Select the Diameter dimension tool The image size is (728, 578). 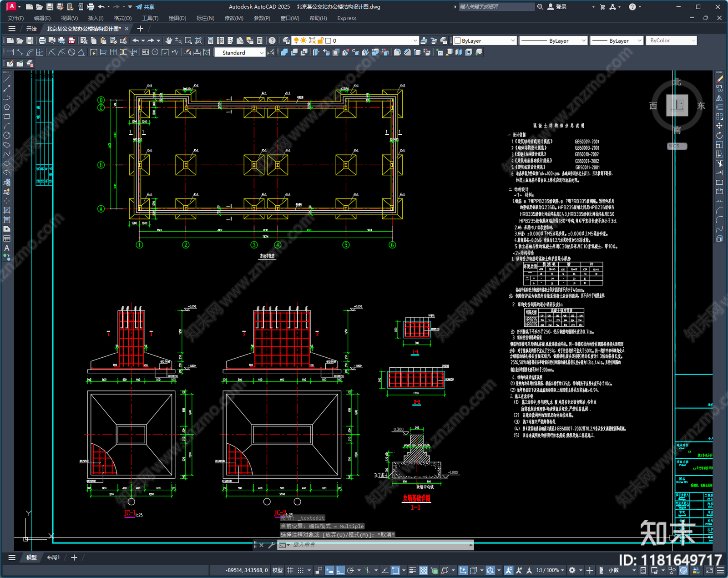tap(71, 52)
